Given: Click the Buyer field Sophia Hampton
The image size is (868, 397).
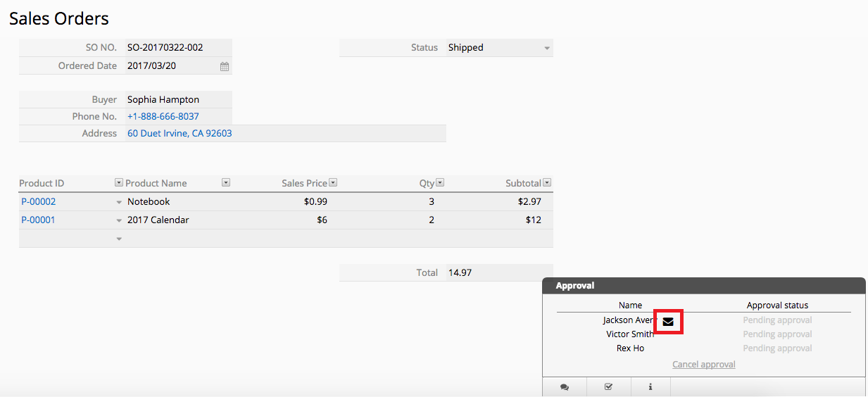Looking at the screenshot, I should pos(178,99).
